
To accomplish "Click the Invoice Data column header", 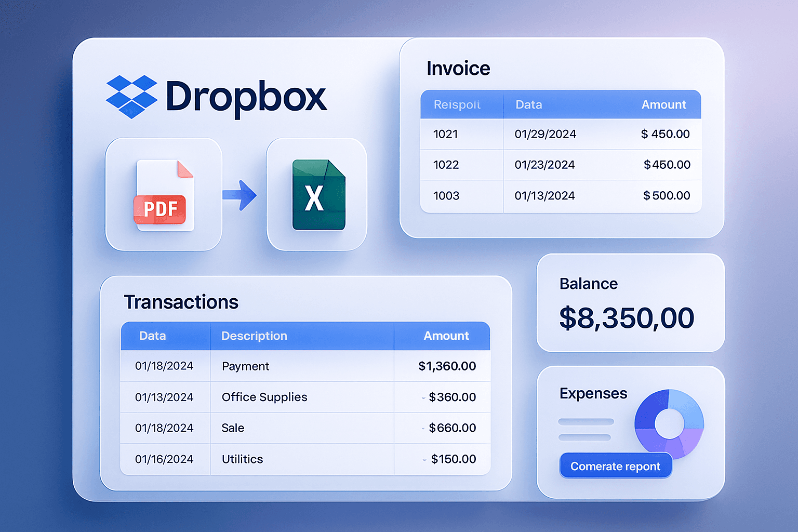I will coord(529,105).
